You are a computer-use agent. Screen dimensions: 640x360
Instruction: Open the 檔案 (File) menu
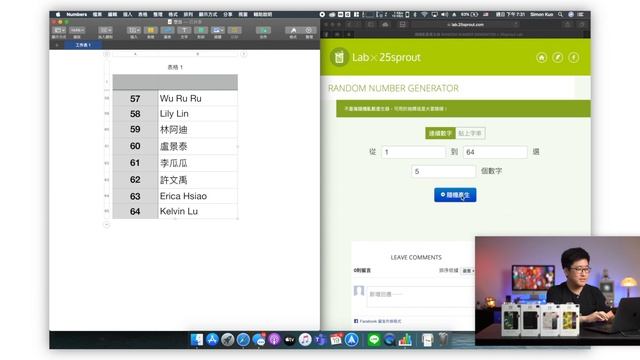click(x=97, y=14)
